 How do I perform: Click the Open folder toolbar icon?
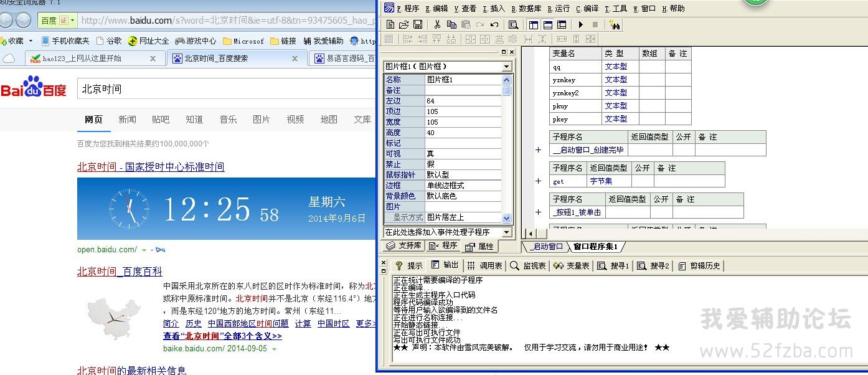(x=403, y=25)
